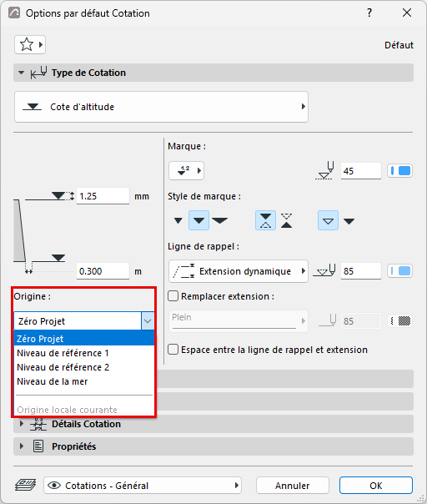Select the wide filled triangle marker style

(x=220, y=220)
